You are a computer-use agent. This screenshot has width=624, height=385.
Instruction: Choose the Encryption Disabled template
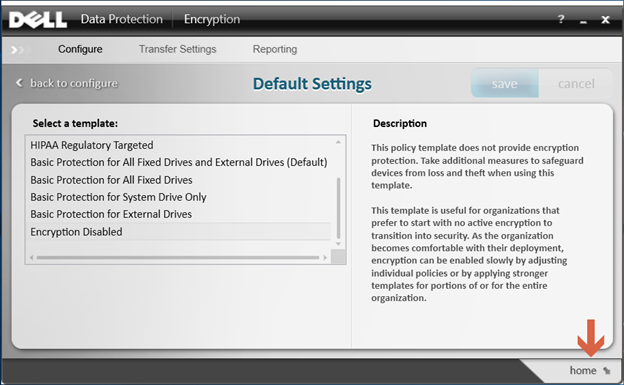[178, 232]
